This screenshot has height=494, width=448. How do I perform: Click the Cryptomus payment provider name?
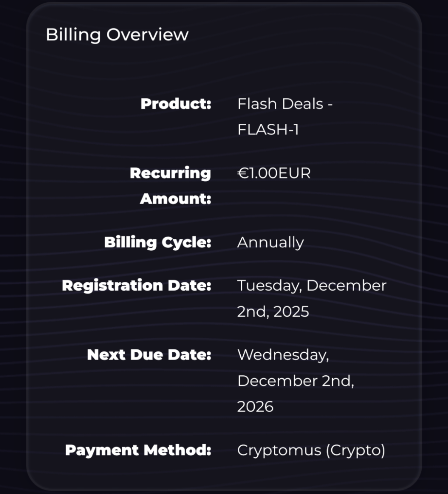click(x=279, y=450)
